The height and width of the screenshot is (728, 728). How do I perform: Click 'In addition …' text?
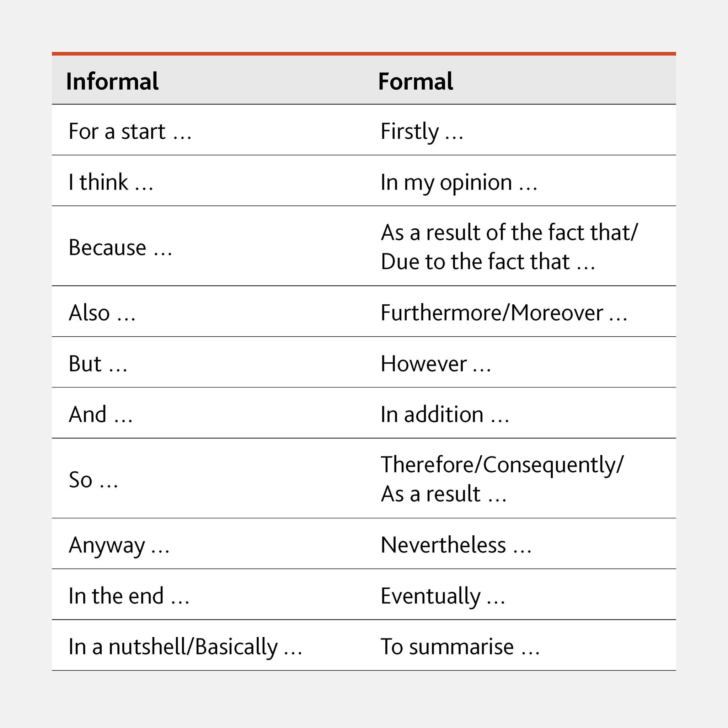pyautogui.click(x=445, y=414)
